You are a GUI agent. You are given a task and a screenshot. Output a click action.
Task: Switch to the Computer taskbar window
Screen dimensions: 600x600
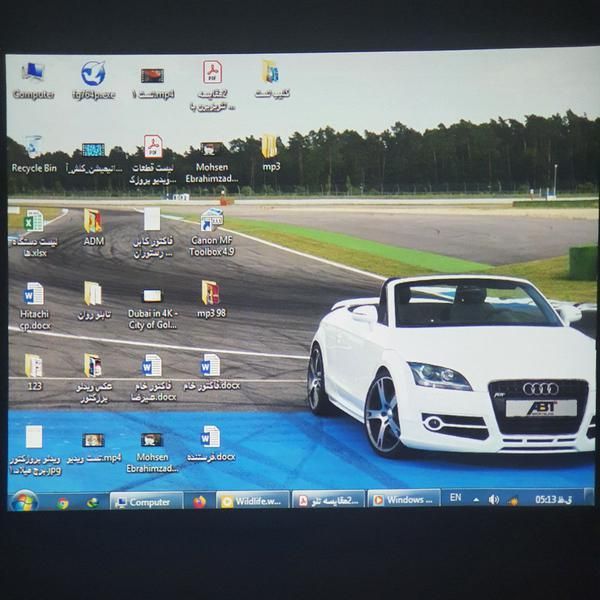[146, 501]
